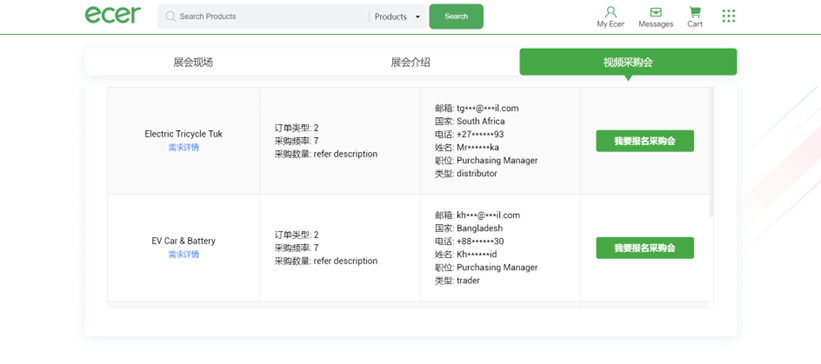This screenshot has height=364, width=821.
Task: Select the 视频采购会 tab
Action: tap(628, 62)
